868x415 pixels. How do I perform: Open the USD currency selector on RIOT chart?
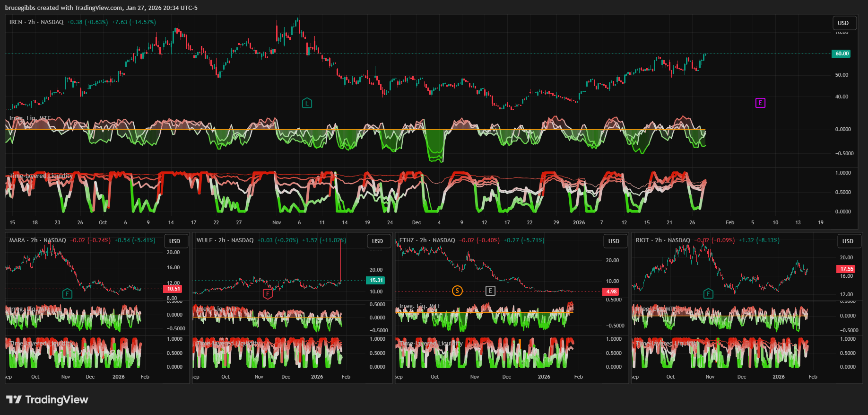(x=848, y=241)
